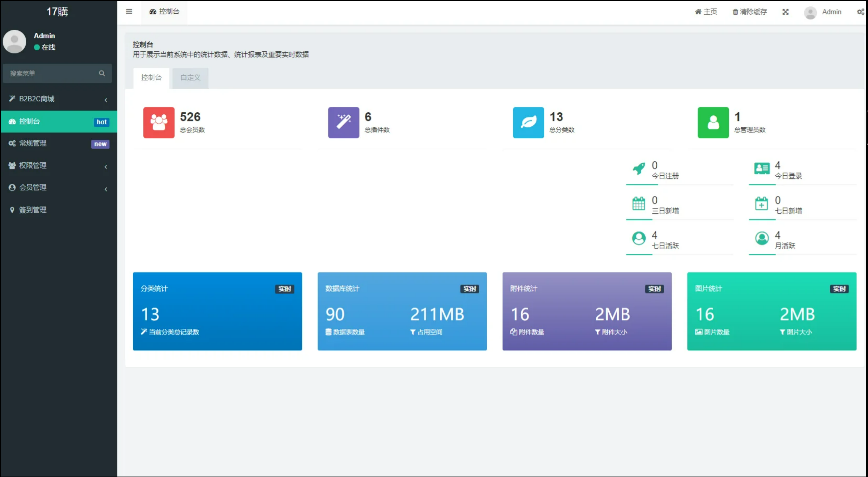Switch to the 自定义 tab
The image size is (868, 477).
pos(190,78)
